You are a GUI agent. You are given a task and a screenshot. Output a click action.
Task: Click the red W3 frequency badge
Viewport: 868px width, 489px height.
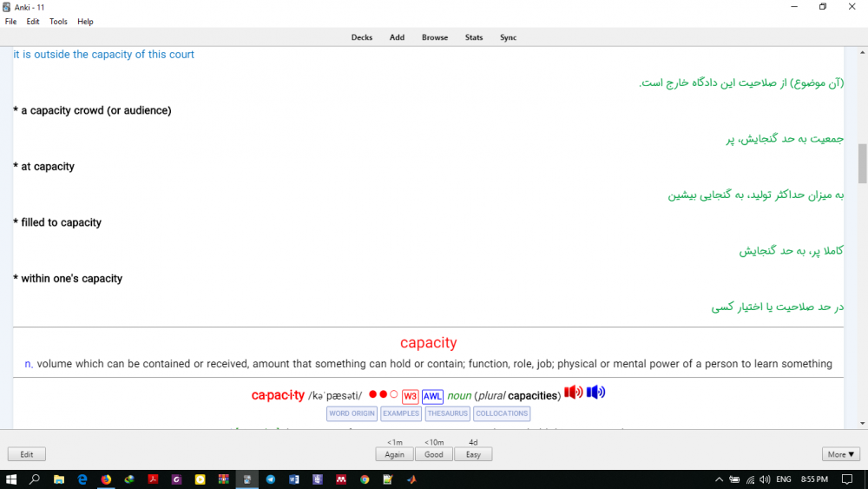coord(410,396)
